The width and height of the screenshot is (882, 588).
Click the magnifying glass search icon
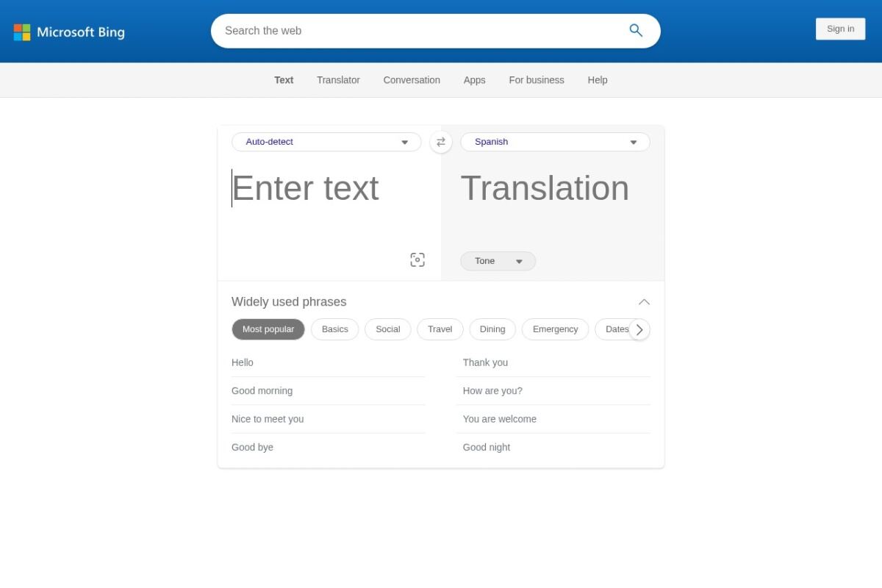[x=636, y=30]
